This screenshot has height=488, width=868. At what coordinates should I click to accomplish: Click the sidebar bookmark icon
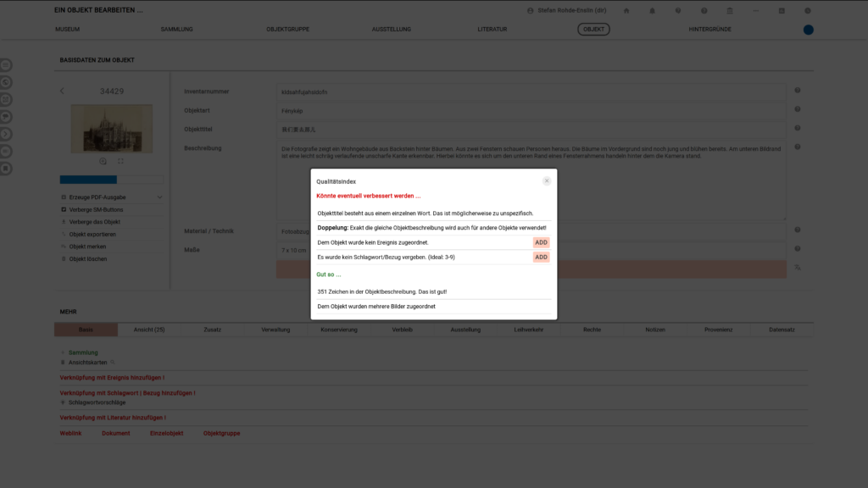pos(6,169)
